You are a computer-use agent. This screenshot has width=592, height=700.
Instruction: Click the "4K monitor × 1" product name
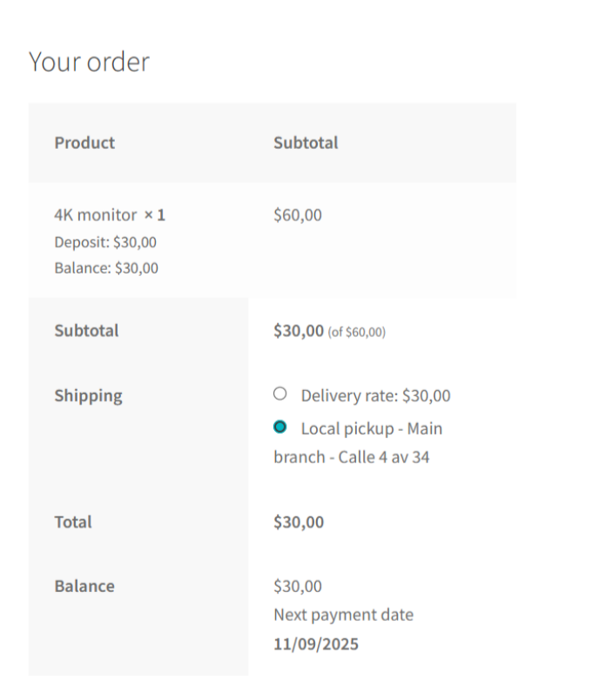click(110, 214)
